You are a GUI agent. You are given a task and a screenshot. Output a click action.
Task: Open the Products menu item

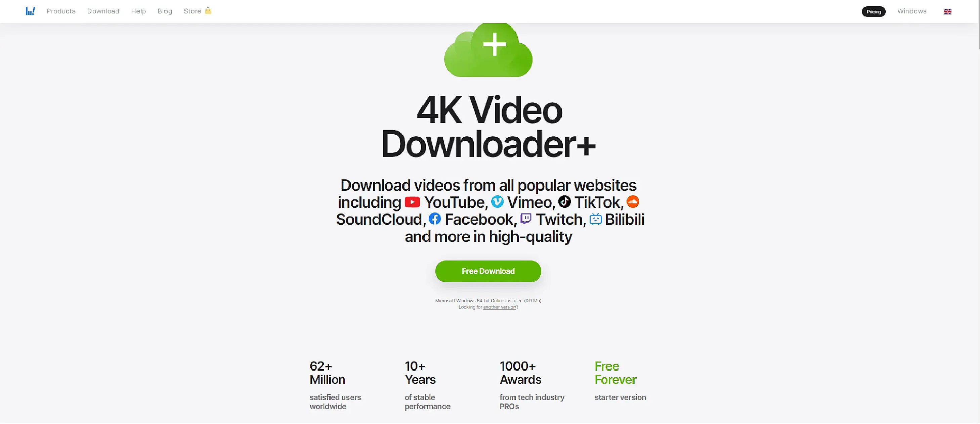point(60,11)
